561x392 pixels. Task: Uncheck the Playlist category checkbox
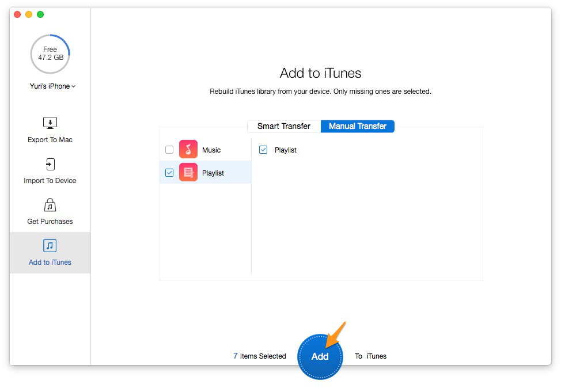(169, 173)
